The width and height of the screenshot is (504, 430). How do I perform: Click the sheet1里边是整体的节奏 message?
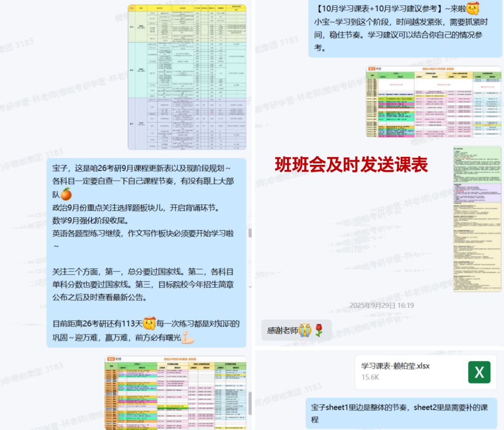click(401, 413)
